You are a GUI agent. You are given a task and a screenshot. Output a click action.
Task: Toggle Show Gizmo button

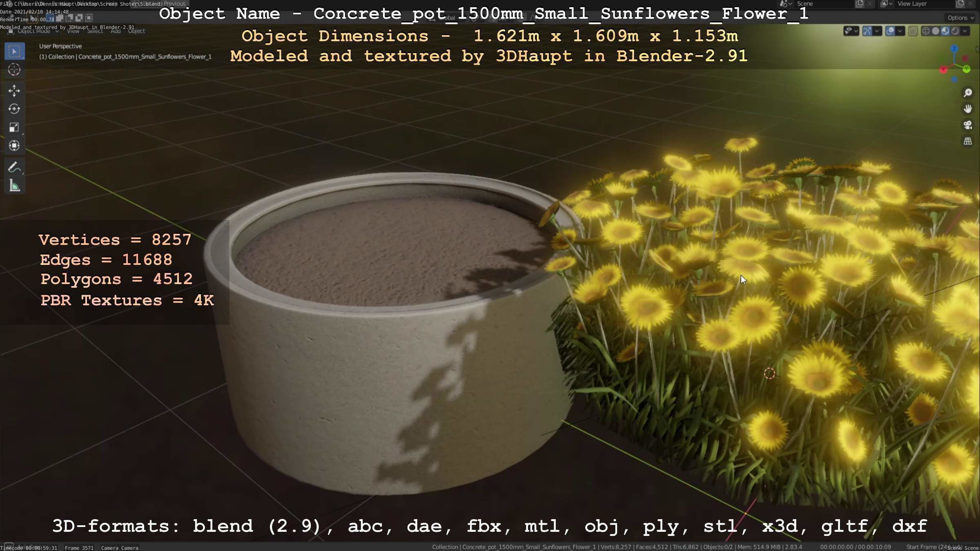867,31
